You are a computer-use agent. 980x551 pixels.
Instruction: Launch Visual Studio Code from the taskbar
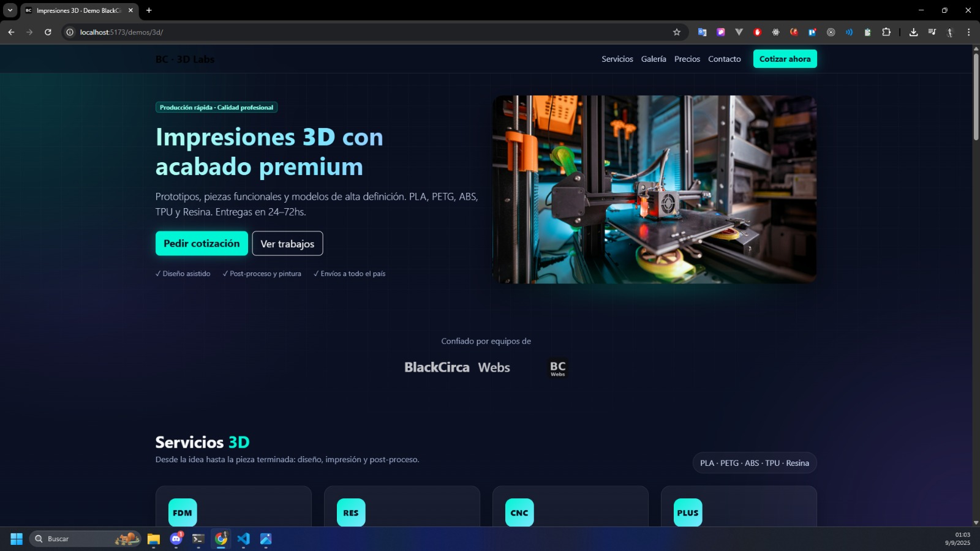243,539
